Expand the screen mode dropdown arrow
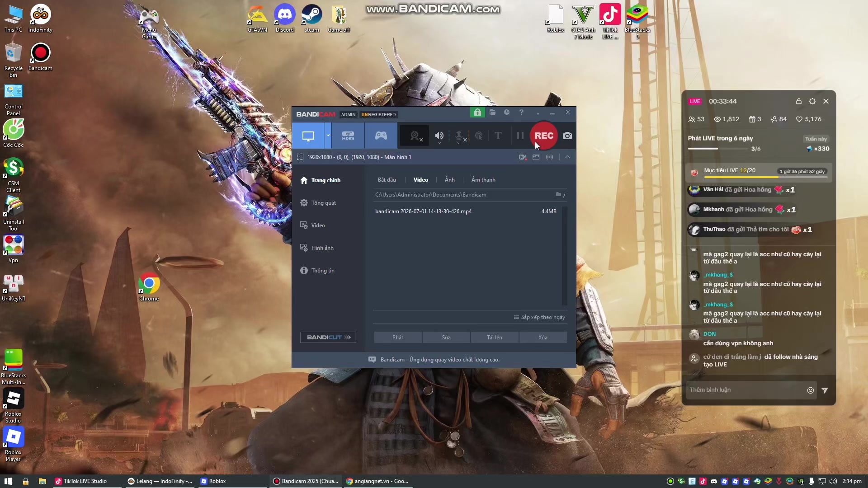 point(328,136)
